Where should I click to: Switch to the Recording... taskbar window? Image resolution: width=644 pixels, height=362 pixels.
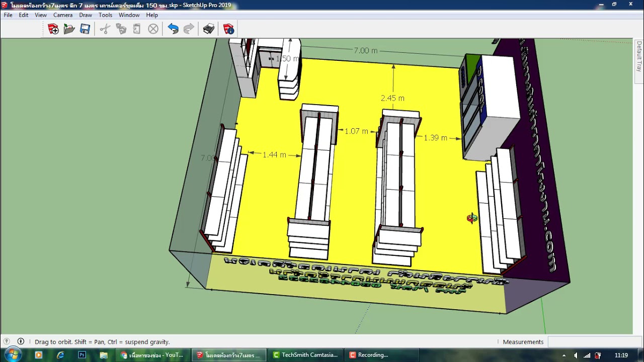click(382, 355)
